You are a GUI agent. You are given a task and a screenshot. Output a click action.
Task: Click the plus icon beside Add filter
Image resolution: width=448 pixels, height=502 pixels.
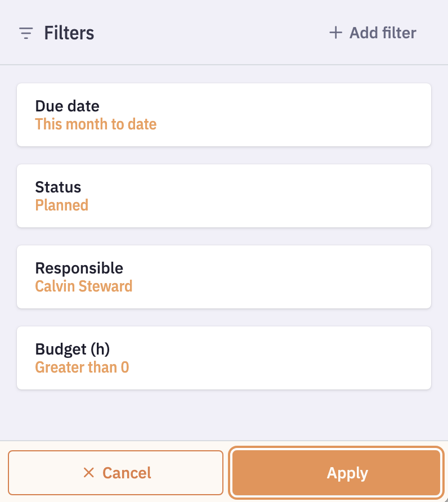tap(335, 33)
